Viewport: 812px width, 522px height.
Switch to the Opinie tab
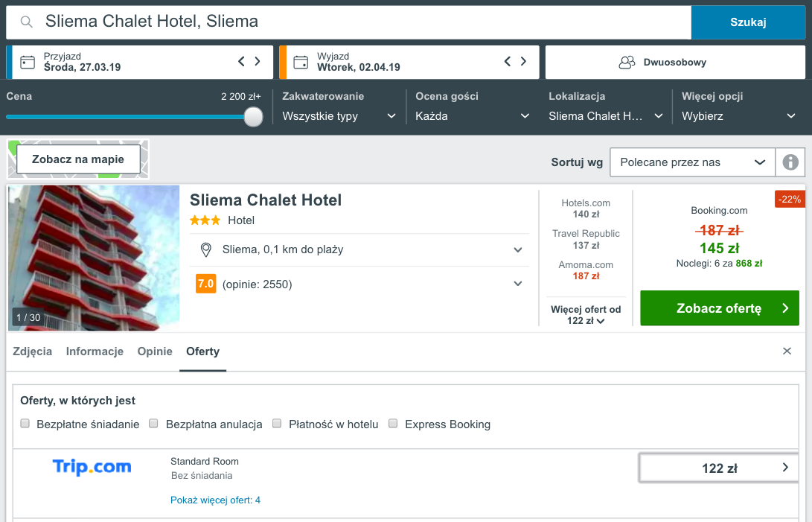(155, 351)
